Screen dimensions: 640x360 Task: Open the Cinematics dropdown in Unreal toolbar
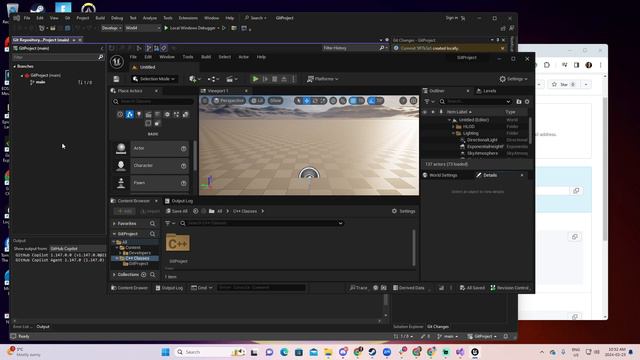232,79
